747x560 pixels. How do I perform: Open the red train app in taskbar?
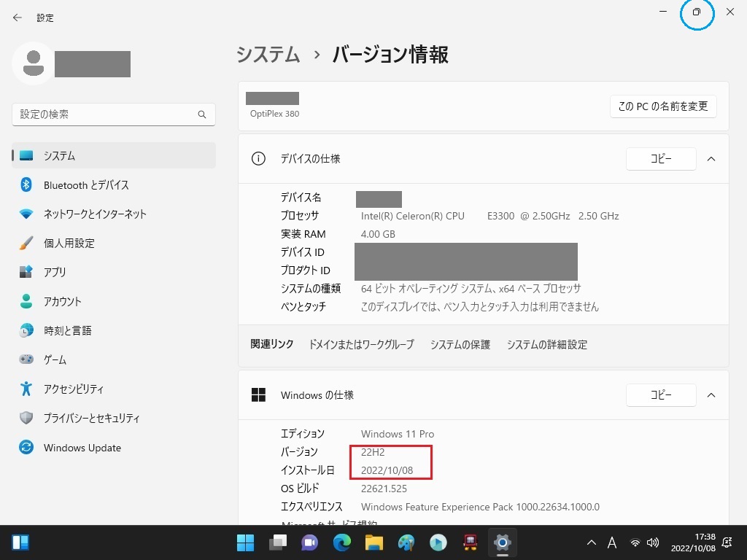pyautogui.click(x=471, y=542)
